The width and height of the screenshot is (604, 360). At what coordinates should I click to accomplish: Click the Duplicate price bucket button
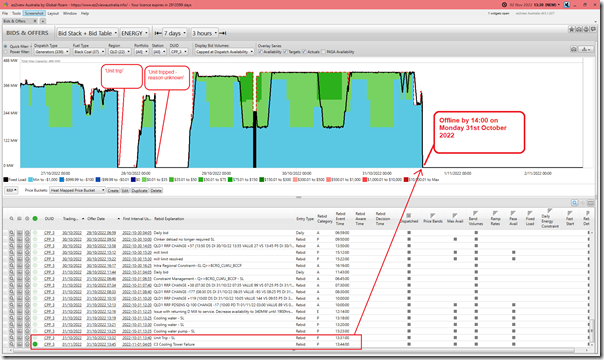139,190
